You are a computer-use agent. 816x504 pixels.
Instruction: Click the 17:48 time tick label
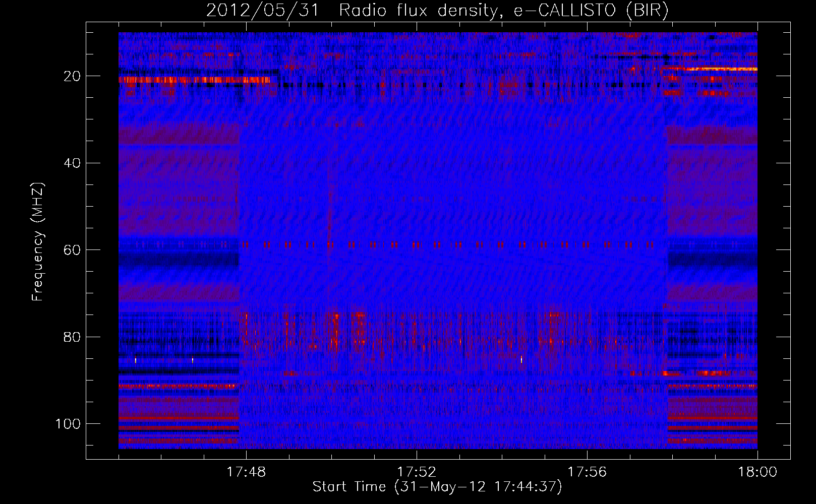(x=246, y=472)
